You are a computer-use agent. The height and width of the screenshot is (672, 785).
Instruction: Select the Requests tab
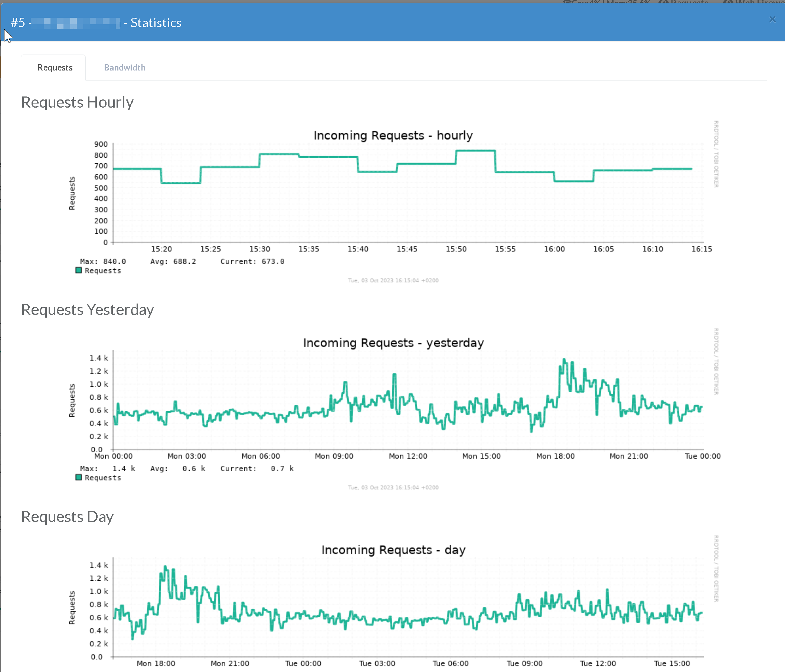(x=55, y=68)
